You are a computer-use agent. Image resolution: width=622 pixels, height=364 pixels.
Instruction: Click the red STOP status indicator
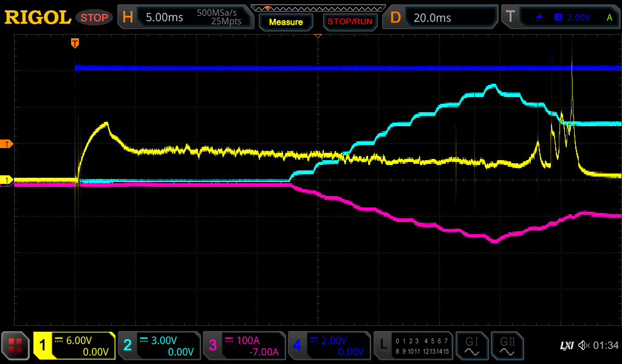(94, 18)
